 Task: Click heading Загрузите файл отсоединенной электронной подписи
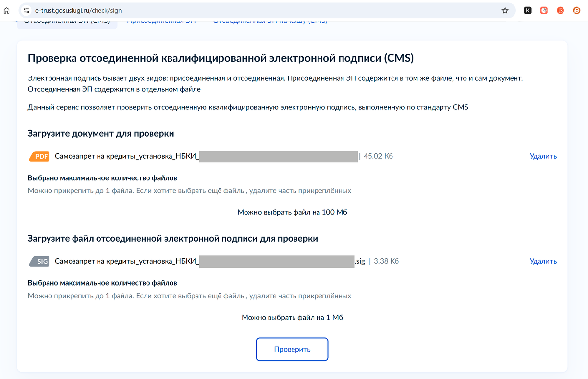pyautogui.click(x=173, y=239)
